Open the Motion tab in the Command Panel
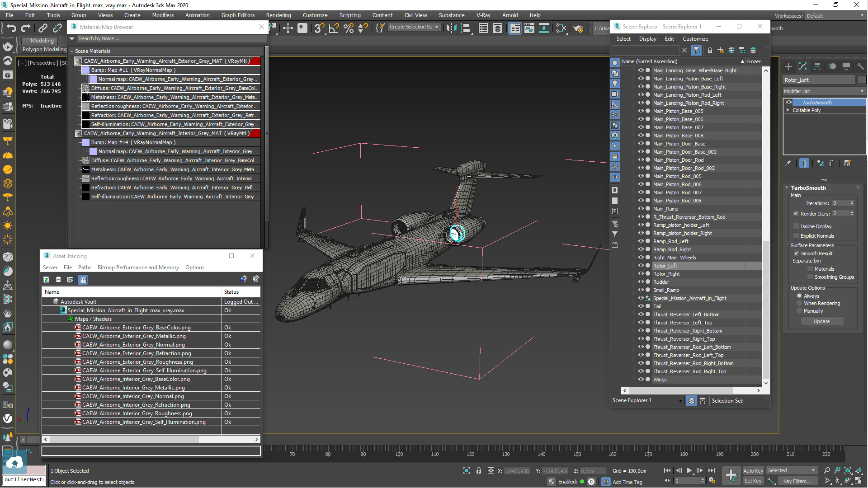The width and height of the screenshot is (868, 488). tap(832, 66)
